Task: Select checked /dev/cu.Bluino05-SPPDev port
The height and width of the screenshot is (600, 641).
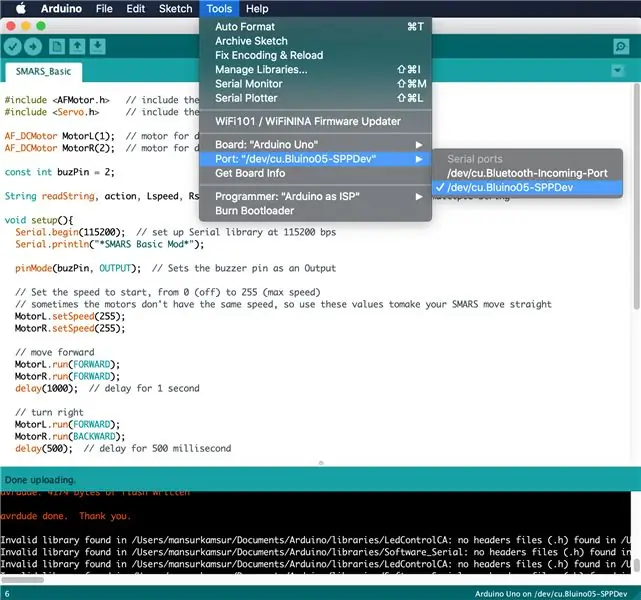Action: 527,188
